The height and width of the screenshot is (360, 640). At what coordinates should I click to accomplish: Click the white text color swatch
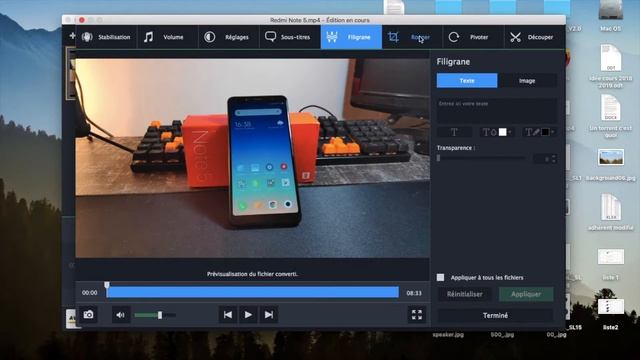click(503, 132)
